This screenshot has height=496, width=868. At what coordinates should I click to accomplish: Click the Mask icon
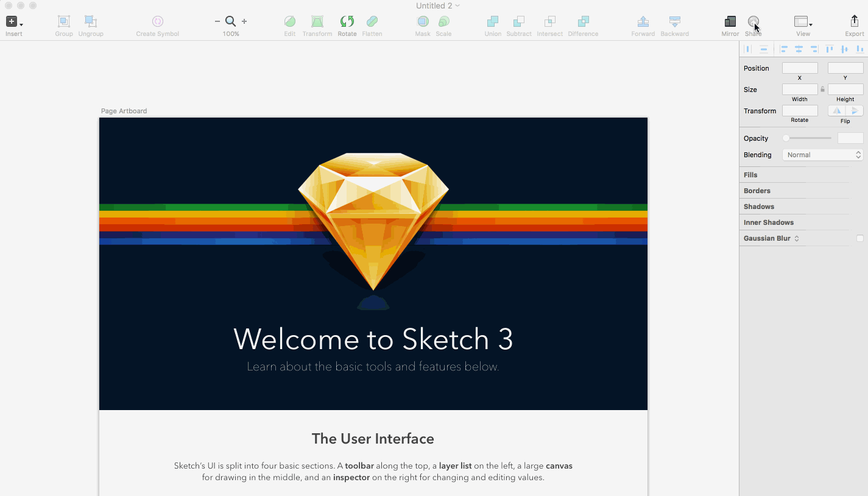(423, 22)
